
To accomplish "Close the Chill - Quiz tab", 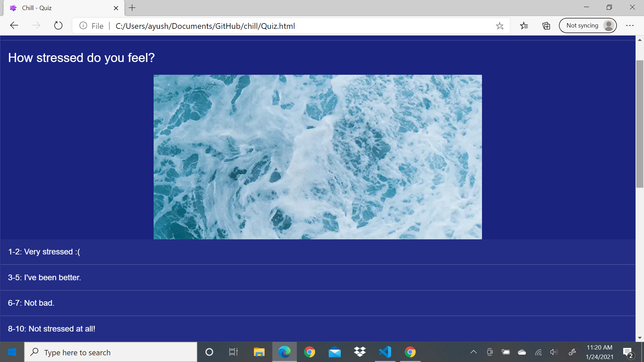I will pos(116,8).
